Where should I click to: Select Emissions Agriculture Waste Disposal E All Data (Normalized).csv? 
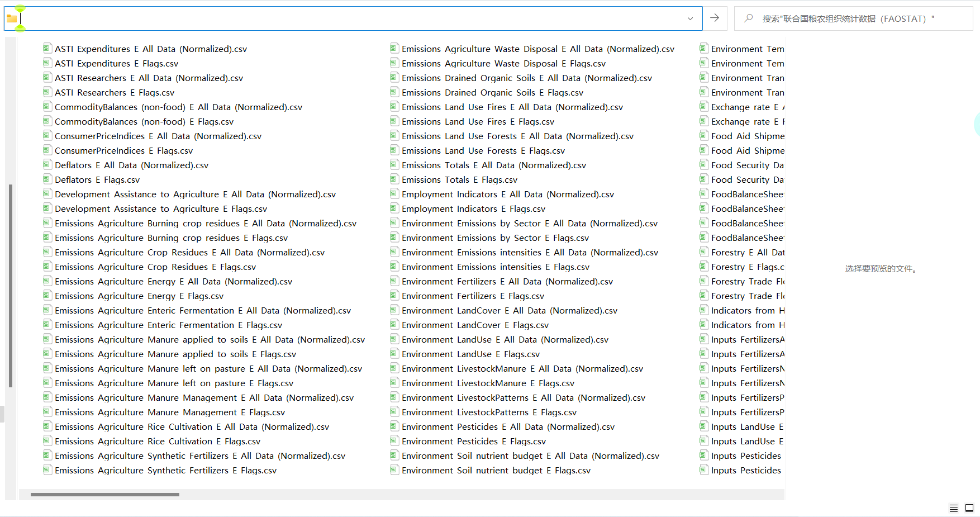(x=538, y=49)
